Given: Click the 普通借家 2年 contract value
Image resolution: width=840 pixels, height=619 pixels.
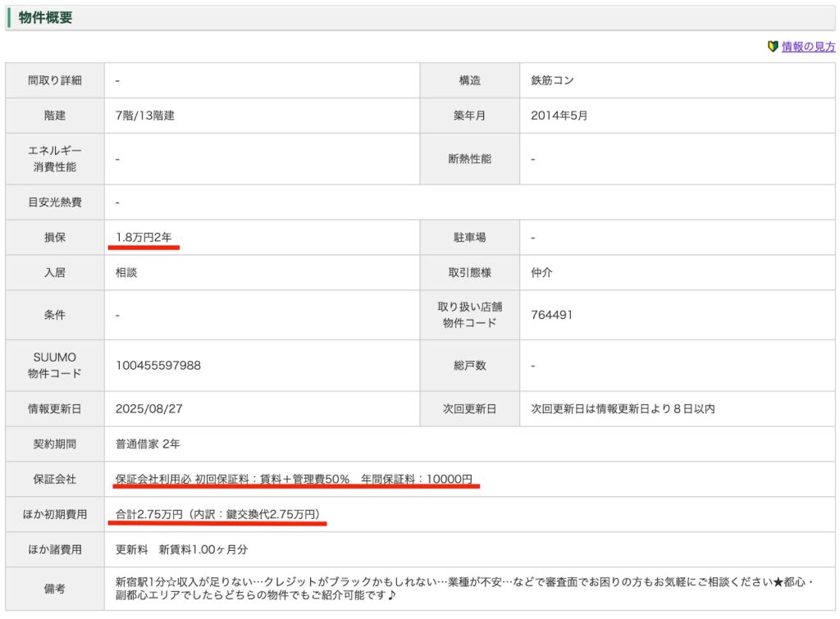Looking at the screenshot, I should (148, 444).
